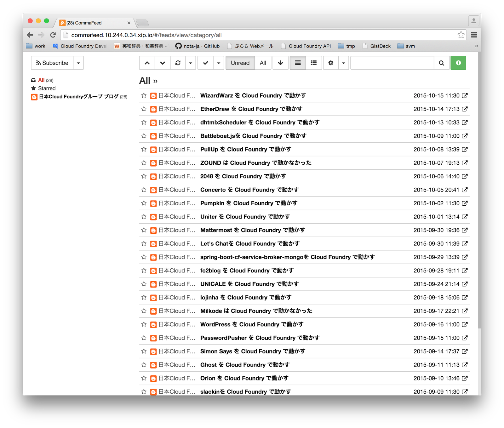
Task: Open 'Orion を Cloud Foundry で動かす' entry
Action: (x=244, y=378)
